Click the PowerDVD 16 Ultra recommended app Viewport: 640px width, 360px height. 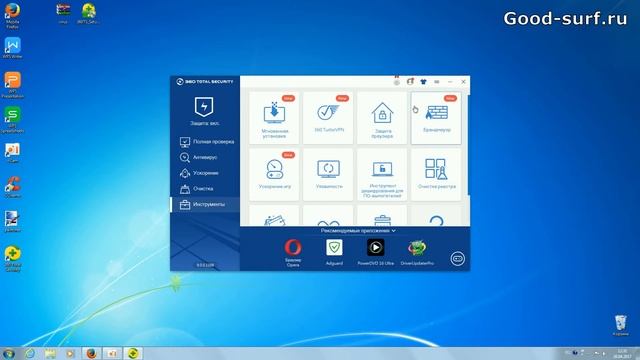[376, 253]
